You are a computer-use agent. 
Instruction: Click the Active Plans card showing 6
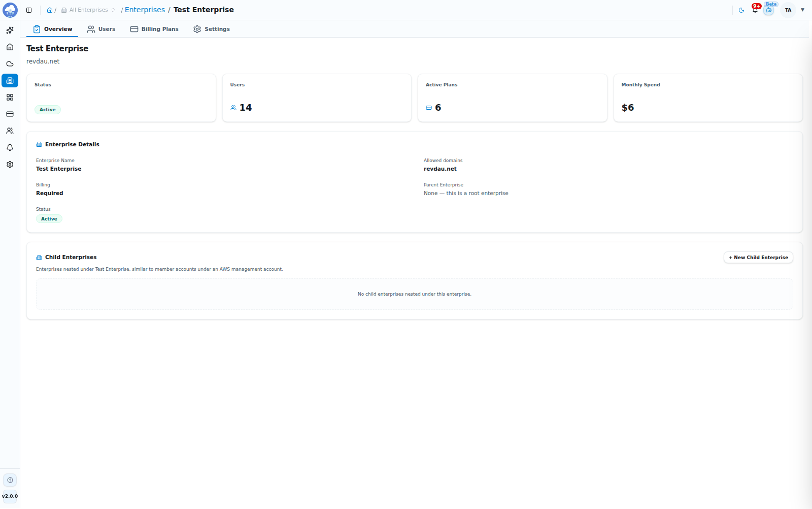pyautogui.click(x=513, y=98)
